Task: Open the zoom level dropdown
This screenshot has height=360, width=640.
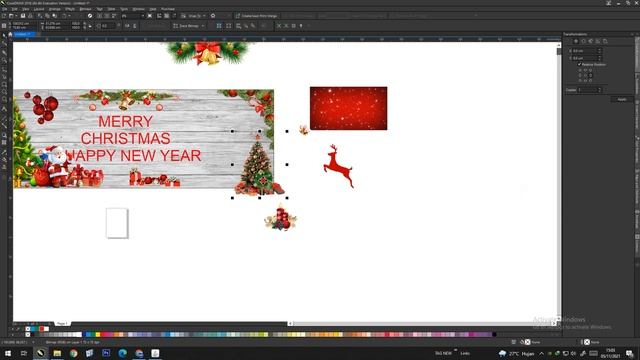Action: coord(143,16)
